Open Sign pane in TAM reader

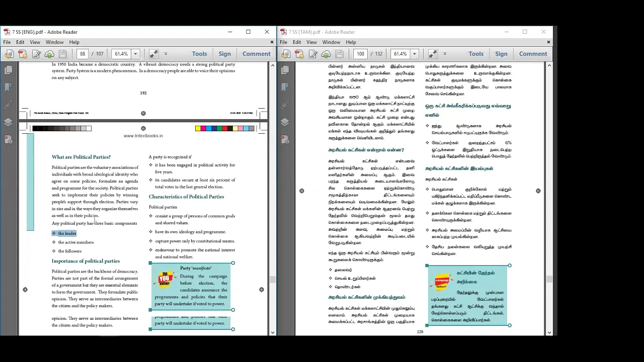tap(501, 54)
